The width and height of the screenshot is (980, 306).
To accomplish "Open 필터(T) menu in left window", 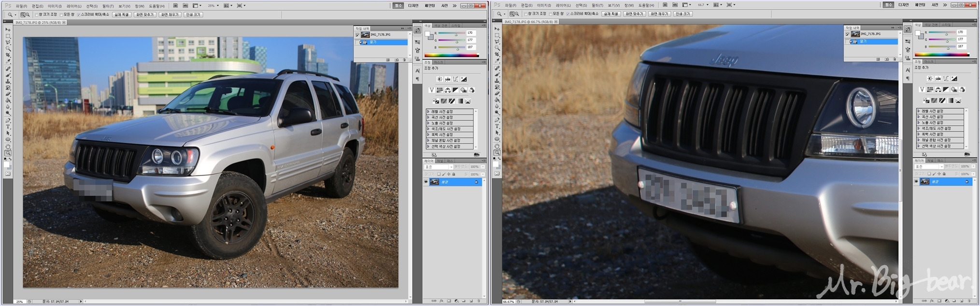I will tap(108, 6).
